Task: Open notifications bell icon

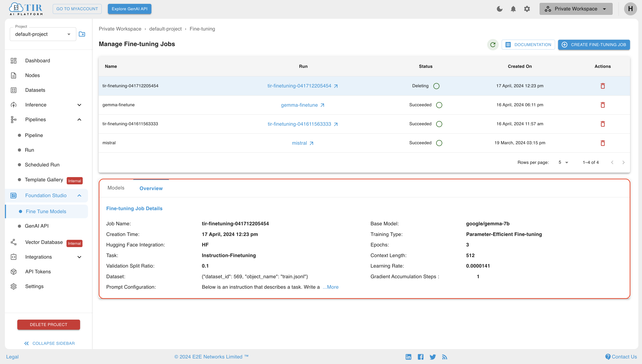Action: tap(513, 9)
